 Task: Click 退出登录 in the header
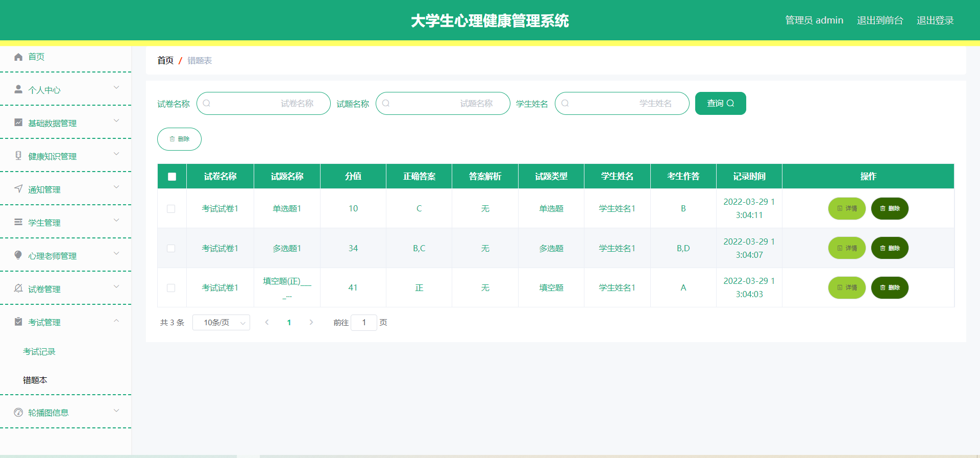click(935, 20)
